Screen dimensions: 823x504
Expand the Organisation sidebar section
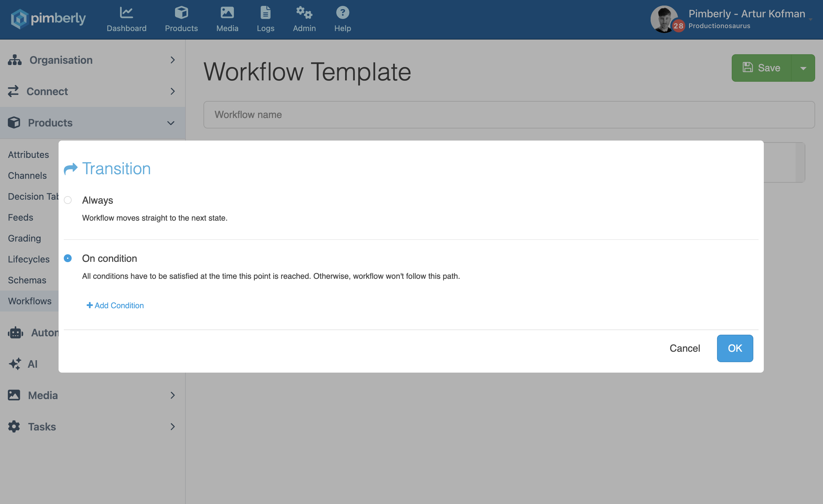coord(172,60)
